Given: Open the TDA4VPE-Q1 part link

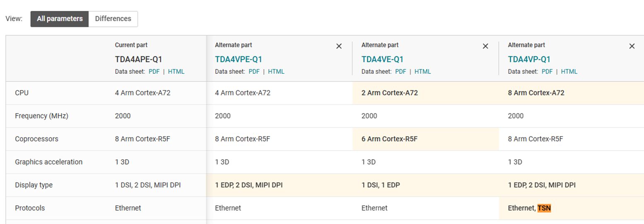Looking at the screenshot, I should [x=239, y=59].
